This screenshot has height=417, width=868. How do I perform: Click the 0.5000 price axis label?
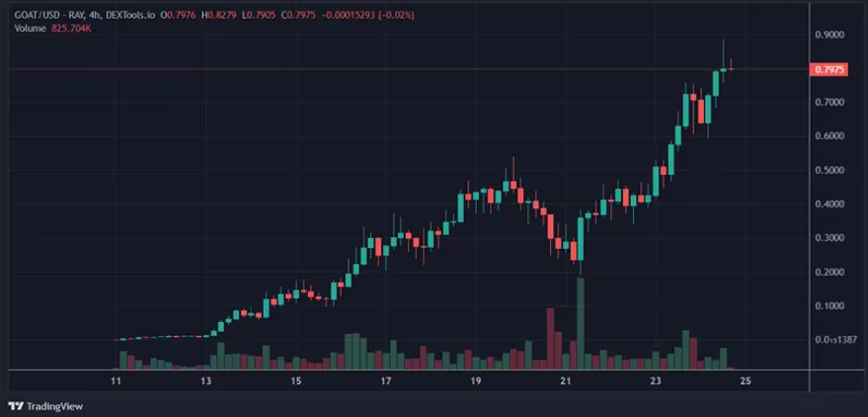coord(829,170)
